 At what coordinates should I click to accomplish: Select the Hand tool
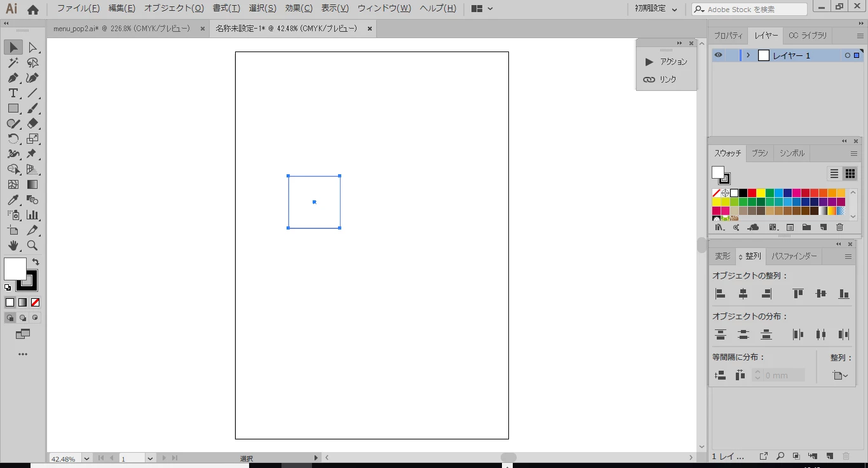(13, 245)
